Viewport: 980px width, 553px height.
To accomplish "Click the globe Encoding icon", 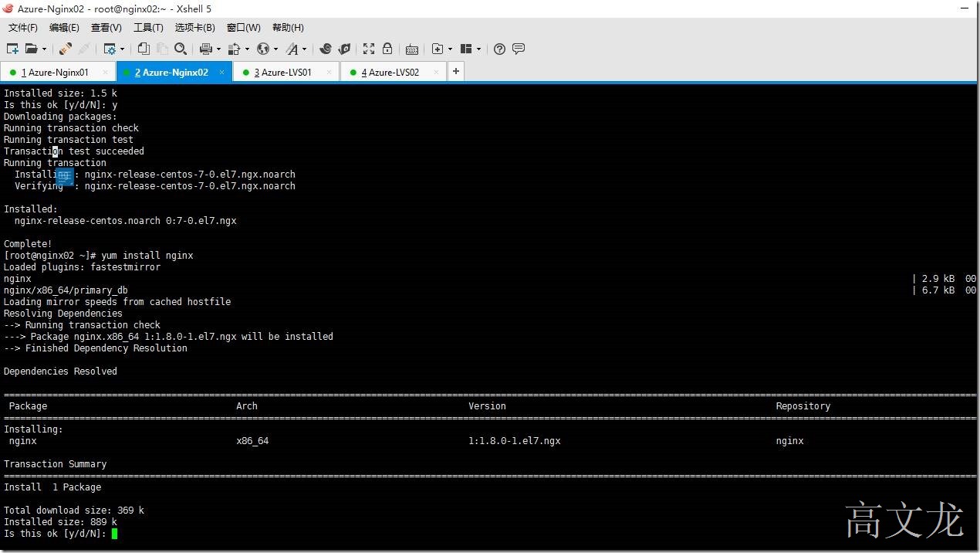I will (x=263, y=49).
